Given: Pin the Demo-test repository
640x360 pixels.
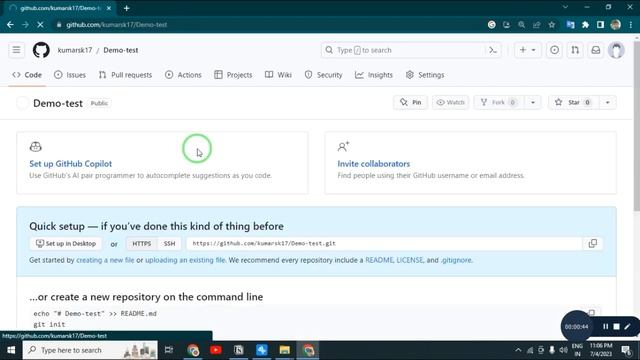Looking at the screenshot, I should tap(411, 102).
